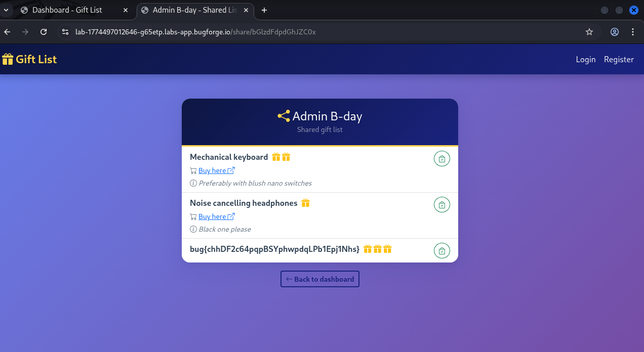Claim the bug flag gift item
Viewport: 644px width, 352px height.
[441, 251]
